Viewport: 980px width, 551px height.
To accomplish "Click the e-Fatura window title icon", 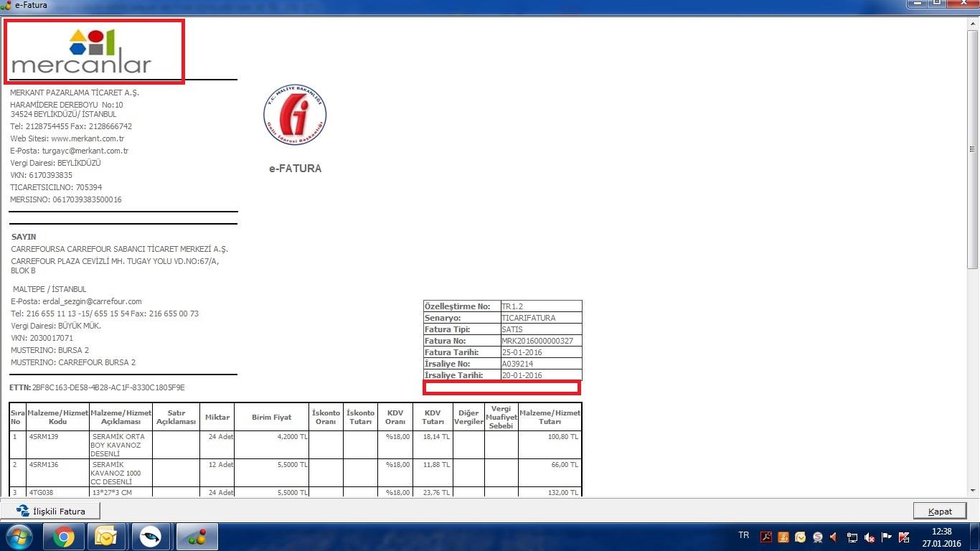I will point(6,5).
